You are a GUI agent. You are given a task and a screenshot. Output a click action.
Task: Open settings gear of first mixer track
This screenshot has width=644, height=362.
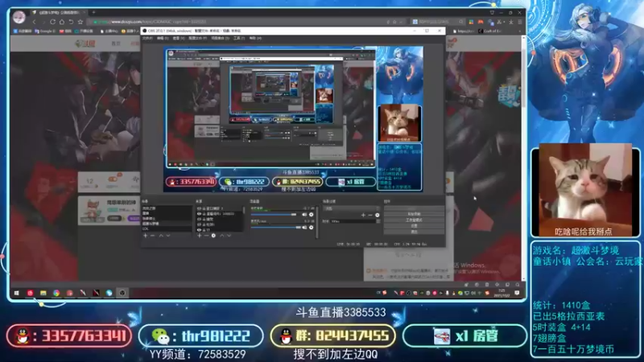[311, 215]
